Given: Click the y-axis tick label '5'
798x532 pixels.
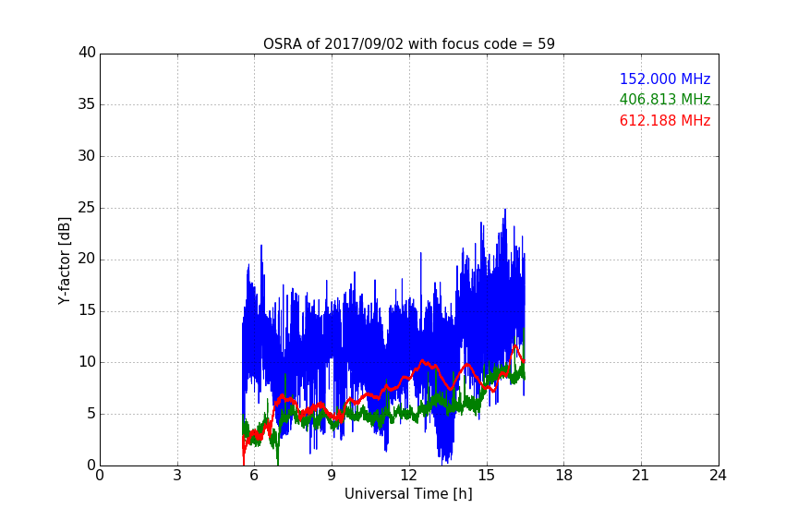Looking at the screenshot, I should pyautogui.click(x=91, y=414).
